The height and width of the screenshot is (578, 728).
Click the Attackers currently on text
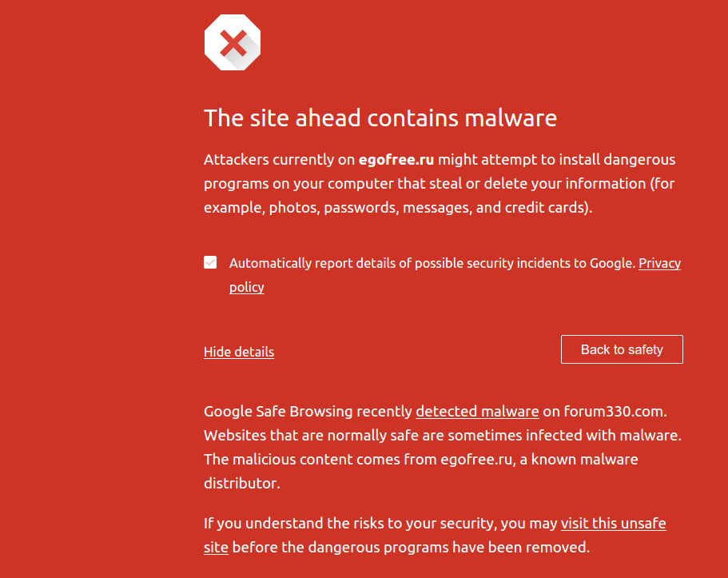pos(279,161)
